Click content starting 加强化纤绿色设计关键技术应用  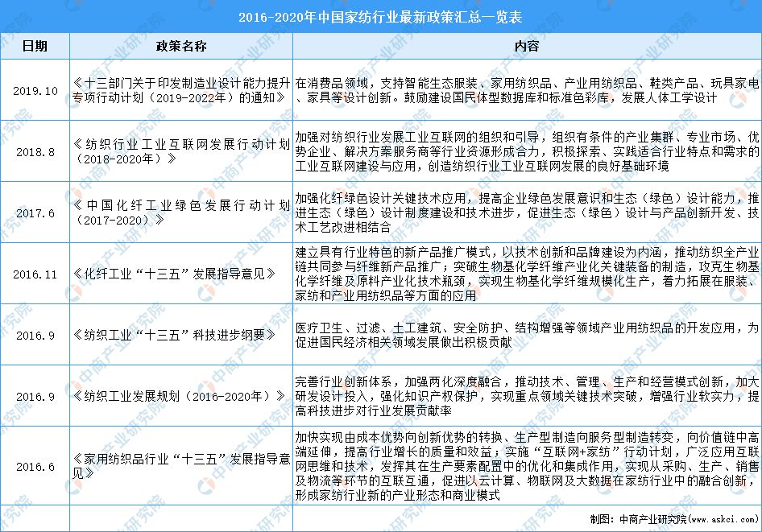527,212
